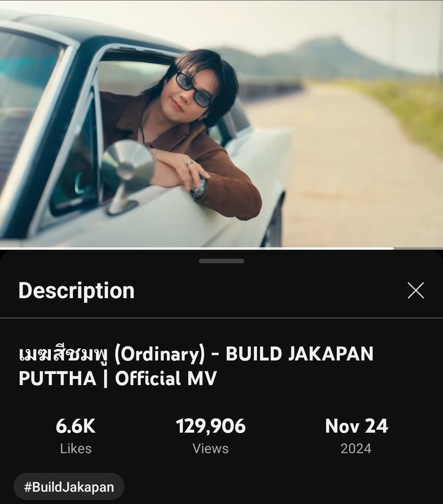This screenshot has width=443, height=504.
Task: Tap the blurred road on the video's right side
Action: coord(361,164)
